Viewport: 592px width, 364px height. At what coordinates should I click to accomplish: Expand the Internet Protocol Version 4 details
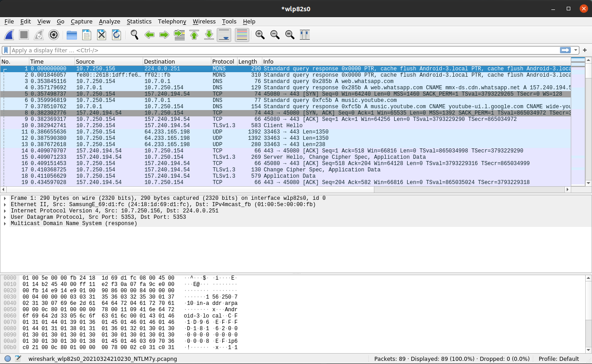pos(5,211)
